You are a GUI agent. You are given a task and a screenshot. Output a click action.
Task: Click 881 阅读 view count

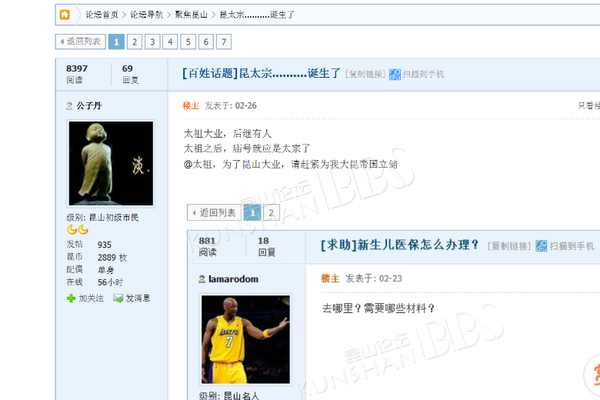(207, 246)
